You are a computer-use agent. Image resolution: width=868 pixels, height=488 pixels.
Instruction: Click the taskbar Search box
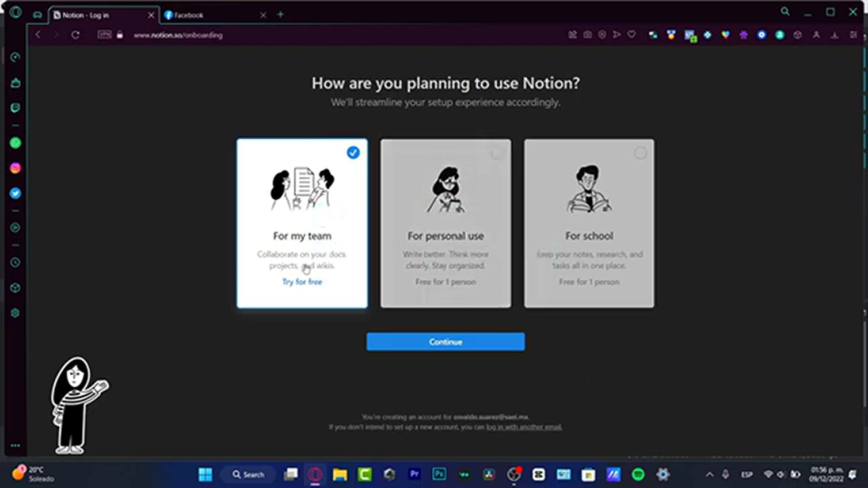tap(248, 474)
